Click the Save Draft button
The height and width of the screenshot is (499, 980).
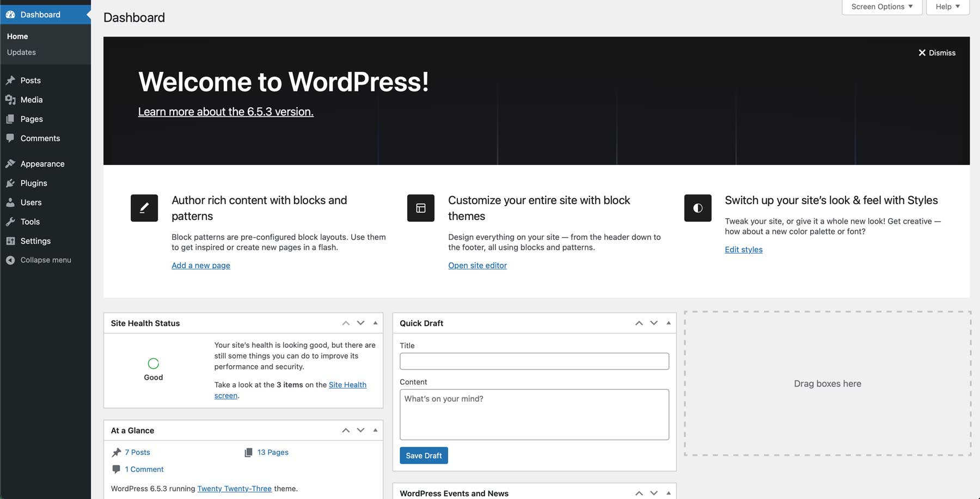[x=424, y=455]
